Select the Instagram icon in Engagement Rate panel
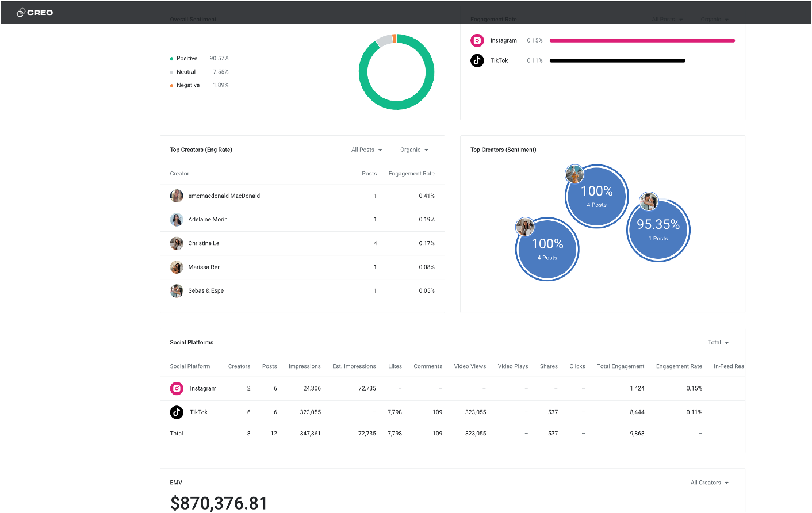Viewport: 812px width, 513px height. click(x=477, y=40)
